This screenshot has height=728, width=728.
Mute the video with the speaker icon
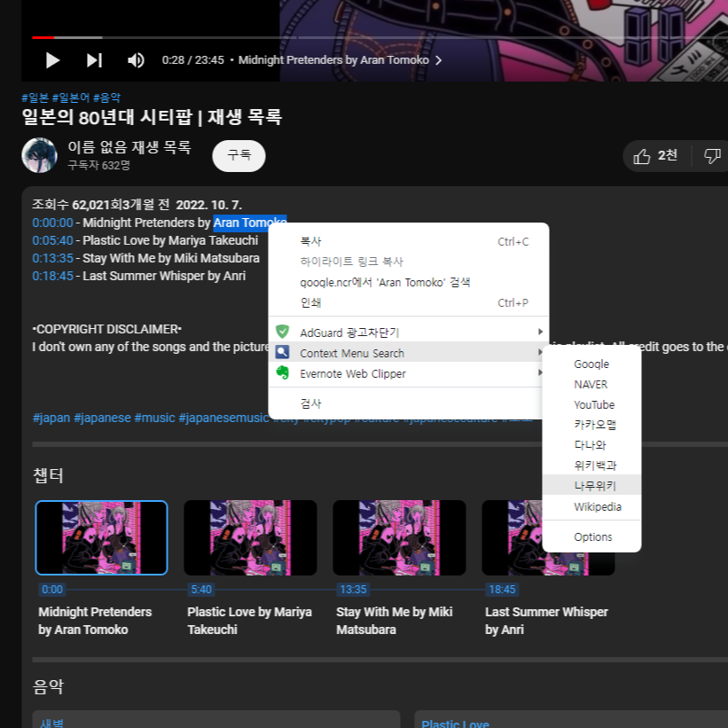click(136, 60)
